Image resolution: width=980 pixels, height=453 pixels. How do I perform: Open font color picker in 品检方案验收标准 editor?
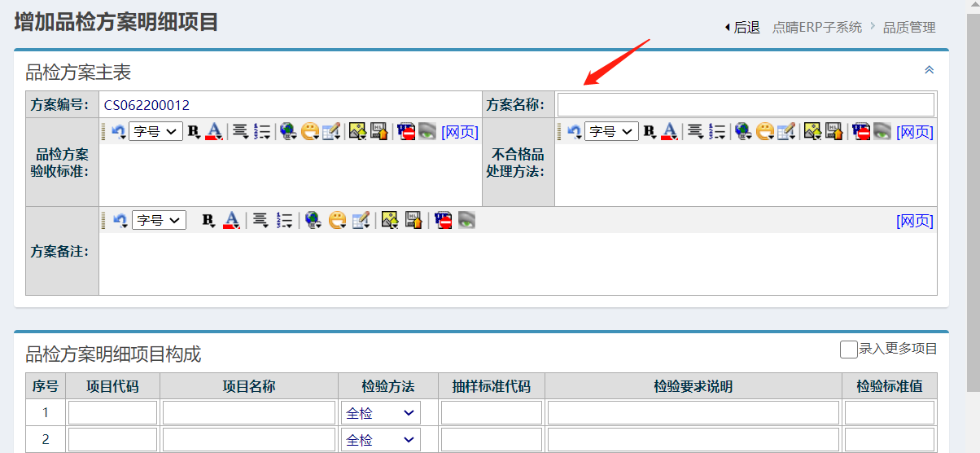[214, 131]
